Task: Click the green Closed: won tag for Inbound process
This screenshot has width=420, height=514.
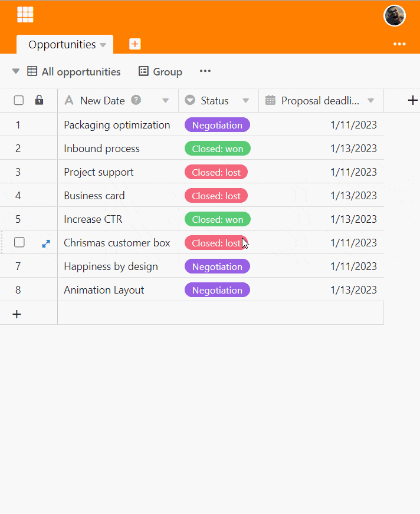Action: tap(217, 149)
